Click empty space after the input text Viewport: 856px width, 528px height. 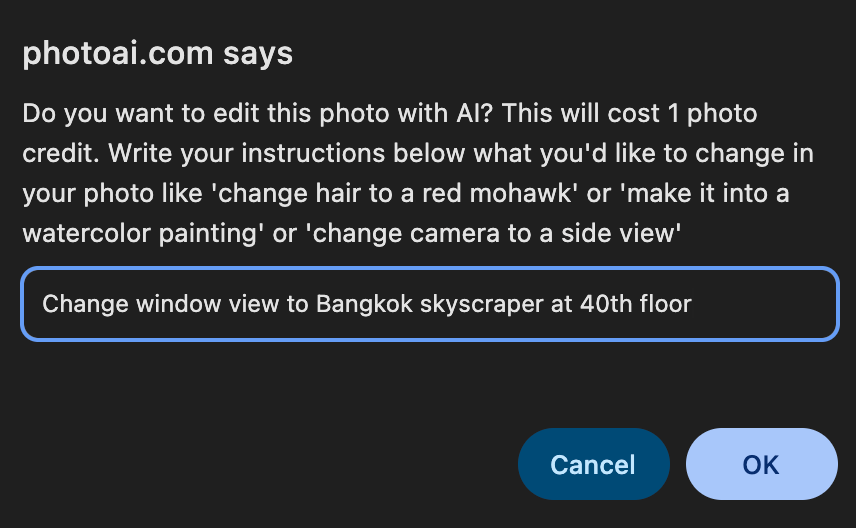point(765,304)
